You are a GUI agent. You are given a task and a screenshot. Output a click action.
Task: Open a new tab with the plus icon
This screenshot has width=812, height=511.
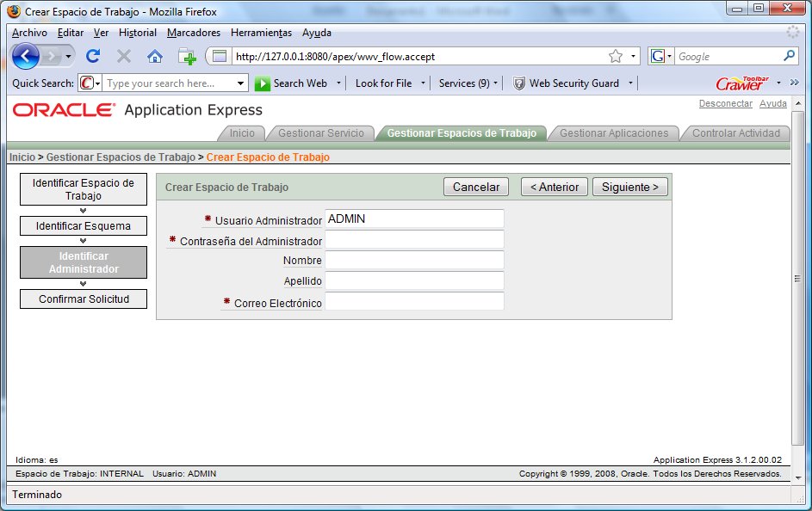pos(187,56)
